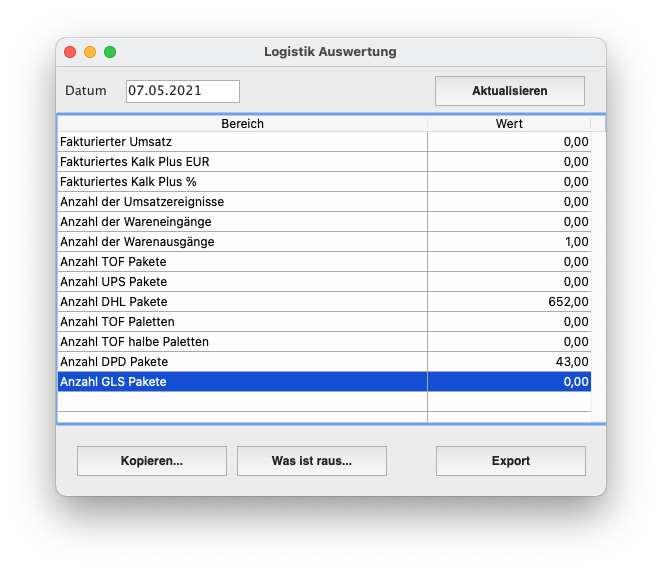Sort by the Wert column header
This screenshot has width=662, height=570.
pyautogui.click(x=508, y=124)
